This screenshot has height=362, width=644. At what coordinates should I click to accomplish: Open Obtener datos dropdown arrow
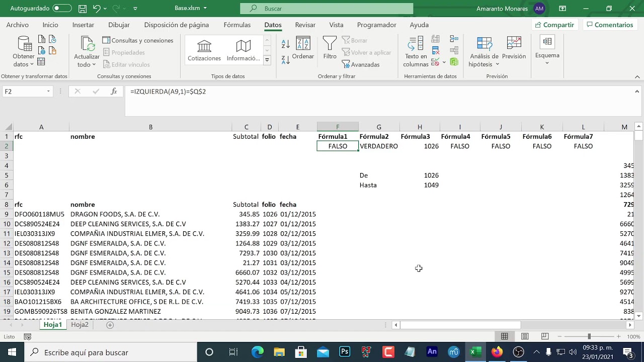[32, 64]
